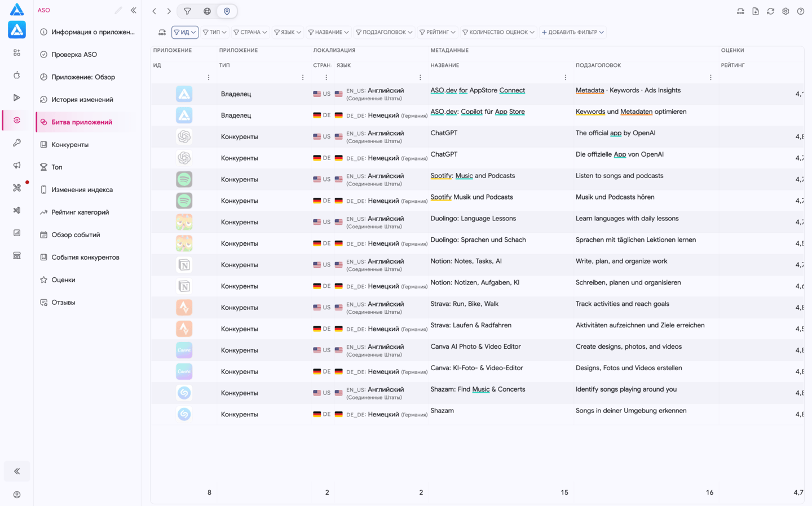
Task: Click the Spotify app icon in the DE row
Action: (184, 201)
